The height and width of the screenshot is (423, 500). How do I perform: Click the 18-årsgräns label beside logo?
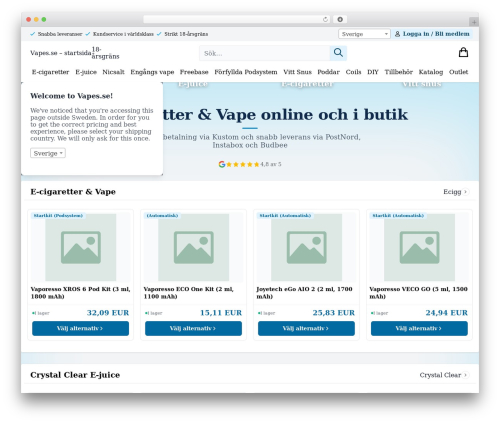pyautogui.click(x=105, y=53)
